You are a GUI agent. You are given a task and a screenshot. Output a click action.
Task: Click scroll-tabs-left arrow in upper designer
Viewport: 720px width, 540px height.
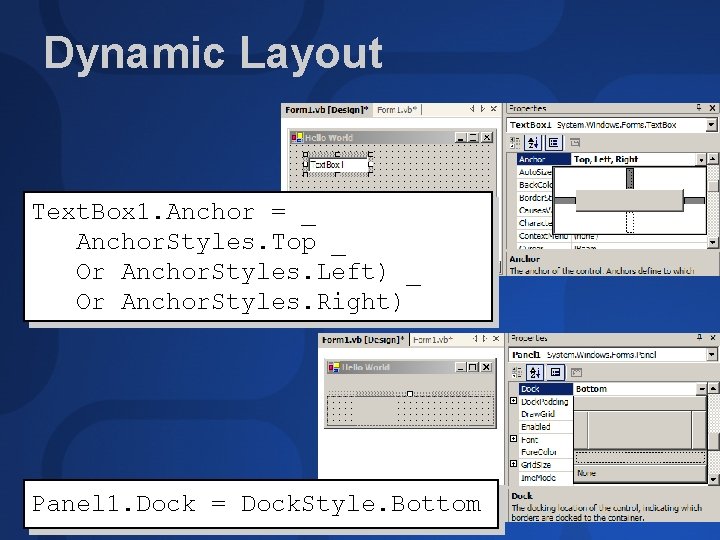[x=472, y=109]
